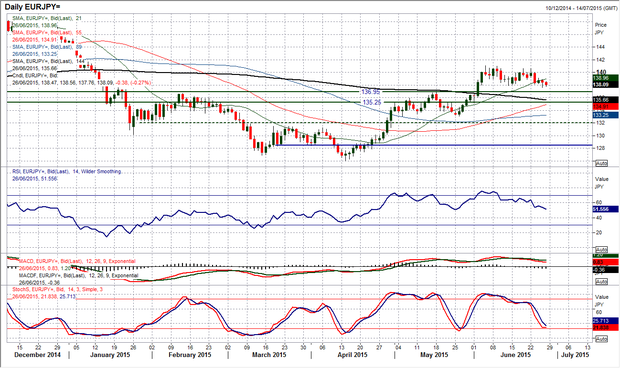The height and width of the screenshot is (368, 620).
Task: Click the red 134.91 axis price tag
Action: [606, 107]
